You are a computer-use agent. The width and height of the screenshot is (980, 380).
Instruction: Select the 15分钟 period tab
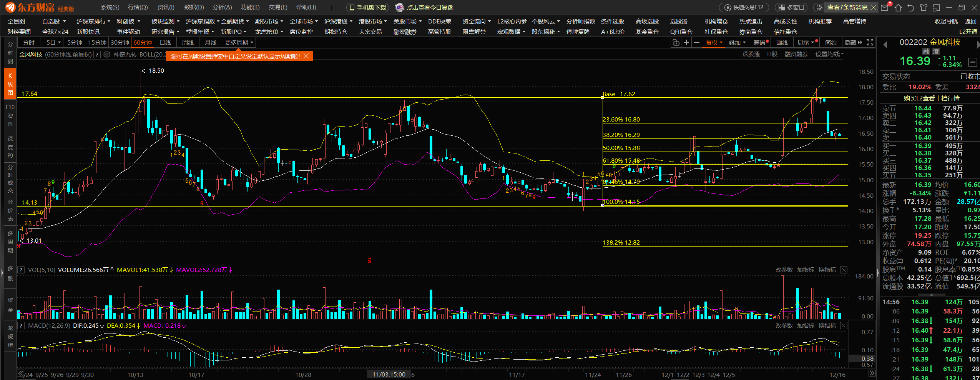click(x=97, y=42)
